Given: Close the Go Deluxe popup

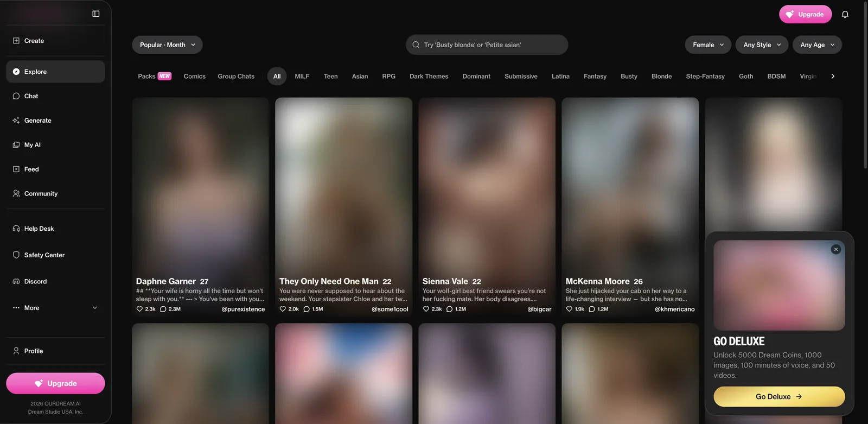Looking at the screenshot, I should (836, 249).
